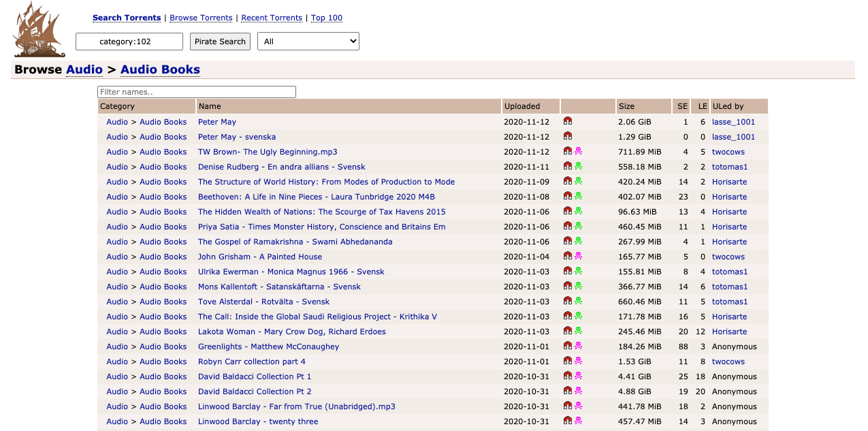Open magnet link for The Hidden Wealth of Nations
Image resolution: width=868 pixels, height=431 pixels.
(x=568, y=211)
